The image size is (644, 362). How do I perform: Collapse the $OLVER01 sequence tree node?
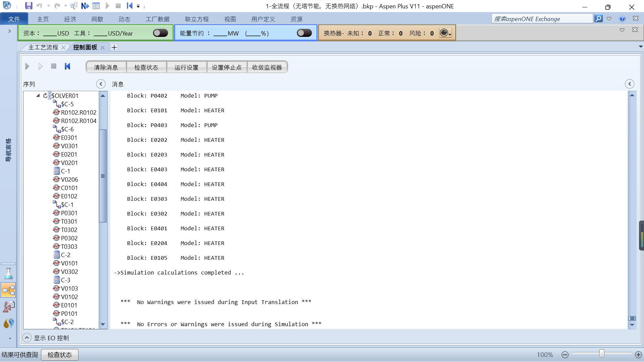click(38, 96)
